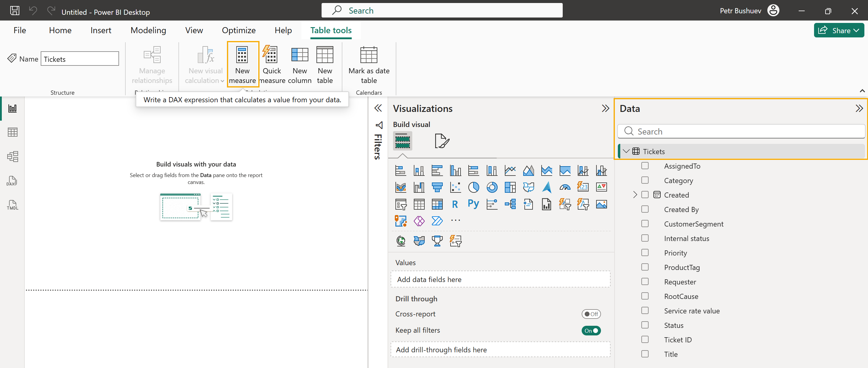
Task: Select the trophy custom visual
Action: click(437, 241)
